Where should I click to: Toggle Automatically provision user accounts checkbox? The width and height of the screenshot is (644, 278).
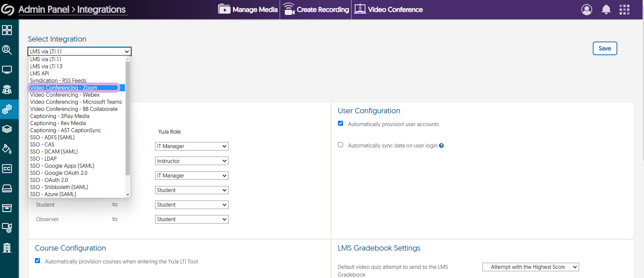[341, 123]
